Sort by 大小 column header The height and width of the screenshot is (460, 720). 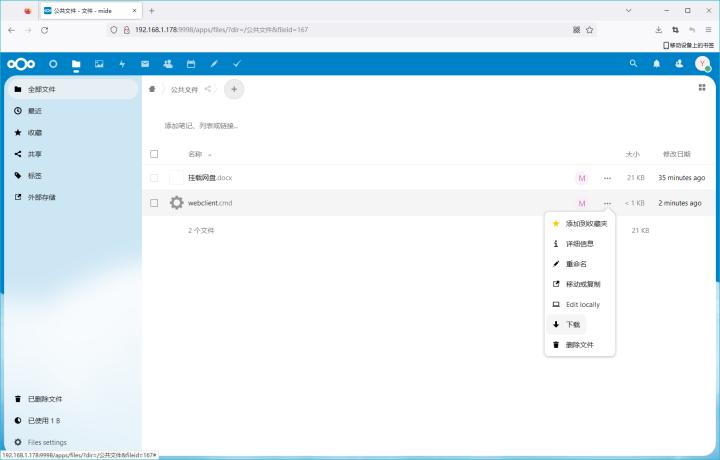click(x=632, y=154)
